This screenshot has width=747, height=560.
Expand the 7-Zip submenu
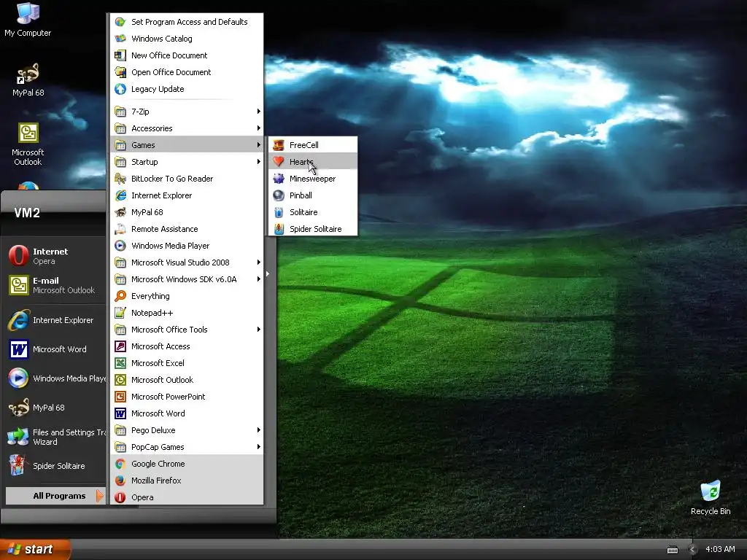pyautogui.click(x=187, y=112)
